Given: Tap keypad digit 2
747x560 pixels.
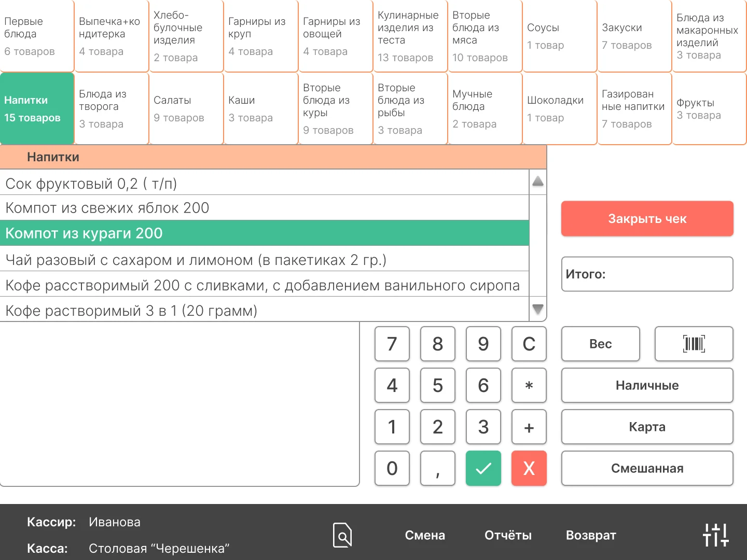Looking at the screenshot, I should click(x=438, y=427).
